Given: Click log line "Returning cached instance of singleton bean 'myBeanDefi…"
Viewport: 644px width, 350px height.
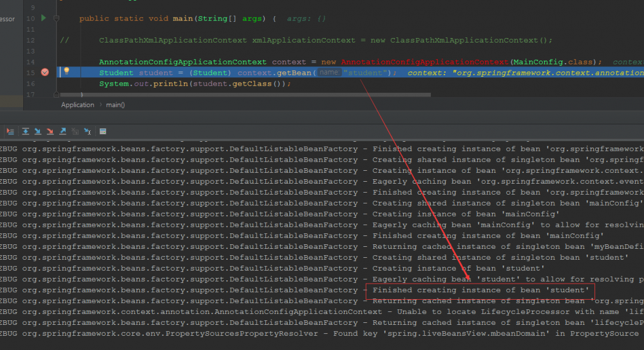Looking at the screenshot, I should tap(508, 246).
